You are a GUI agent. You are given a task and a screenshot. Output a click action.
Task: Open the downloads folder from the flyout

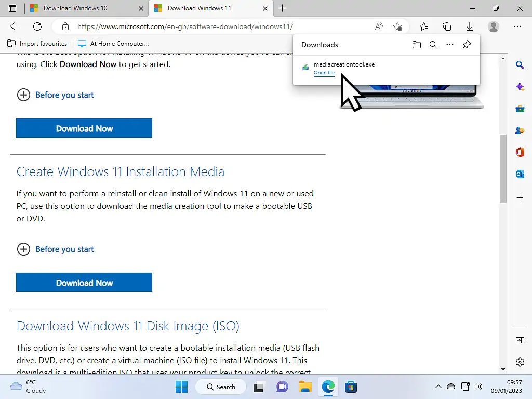[x=417, y=45]
